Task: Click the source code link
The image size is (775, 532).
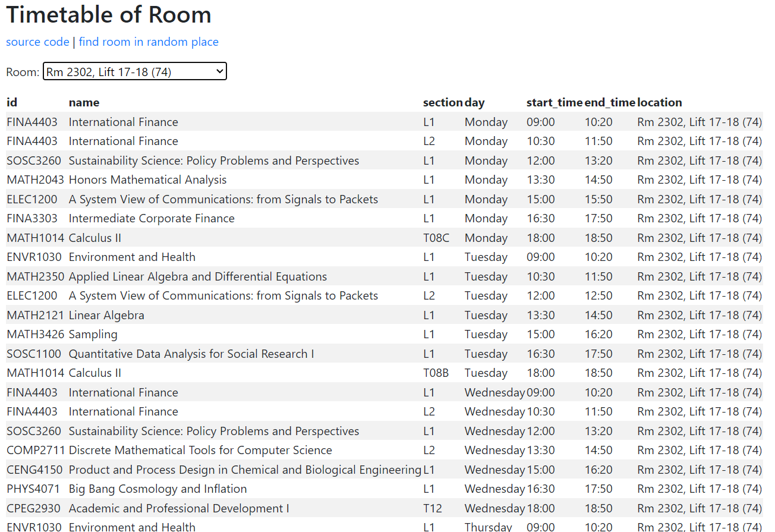Action: 37,42
